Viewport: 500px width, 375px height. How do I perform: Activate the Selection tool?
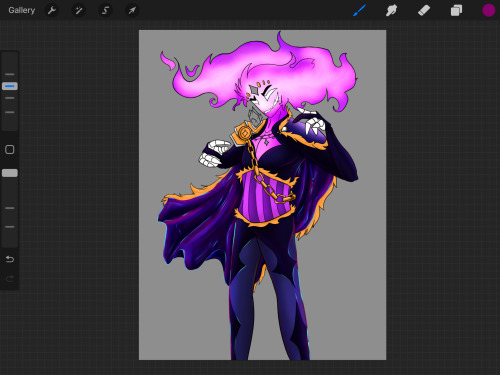click(x=105, y=10)
